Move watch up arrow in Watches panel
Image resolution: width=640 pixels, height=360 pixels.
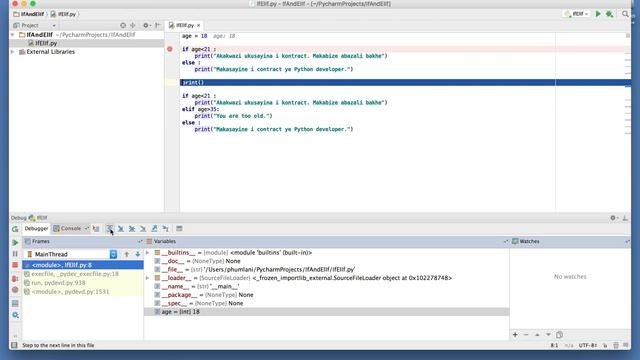pyautogui.click(x=537, y=335)
